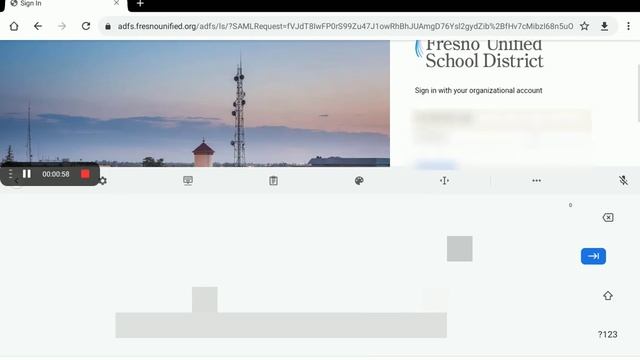
Task: Navigate back to previous page
Action: pyautogui.click(x=38, y=26)
